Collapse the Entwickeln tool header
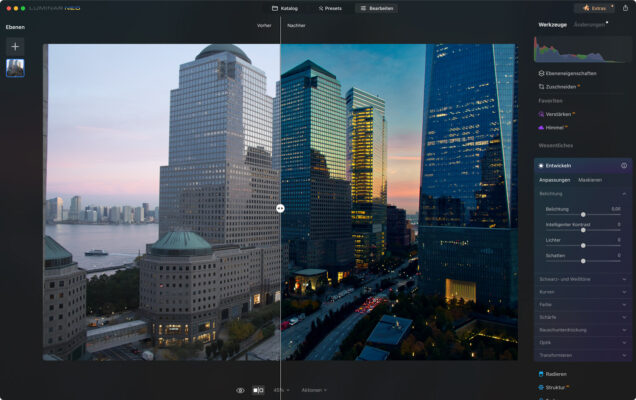This screenshot has width=636, height=400. (x=582, y=166)
